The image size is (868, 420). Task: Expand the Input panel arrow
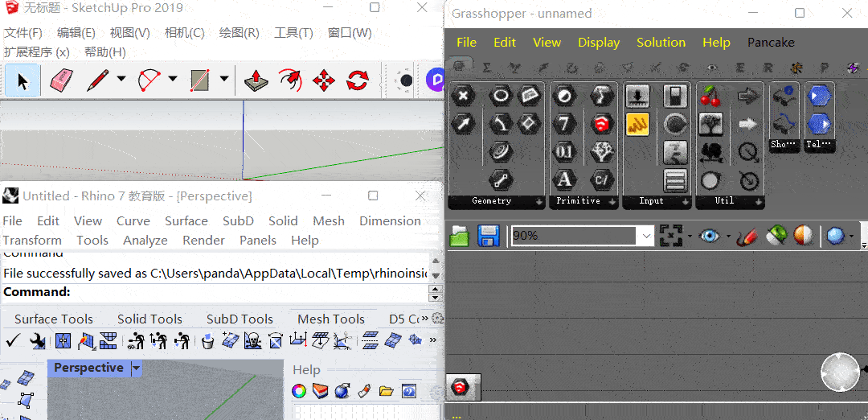point(686,202)
